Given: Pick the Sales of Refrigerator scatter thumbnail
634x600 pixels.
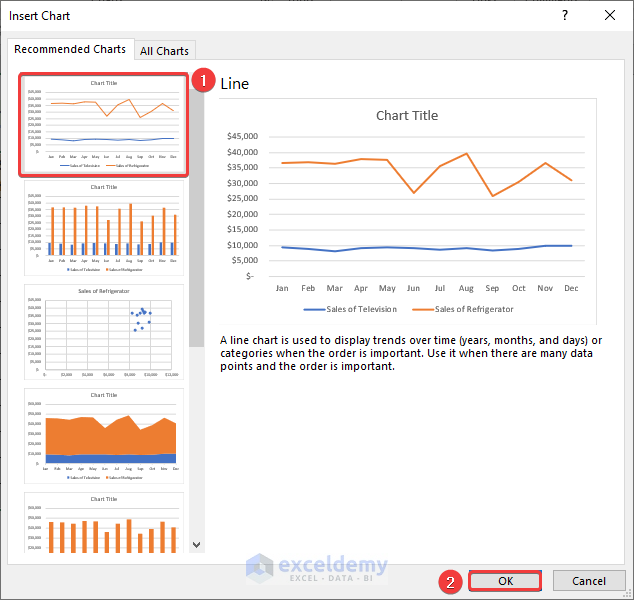Looking at the screenshot, I should pos(104,332).
